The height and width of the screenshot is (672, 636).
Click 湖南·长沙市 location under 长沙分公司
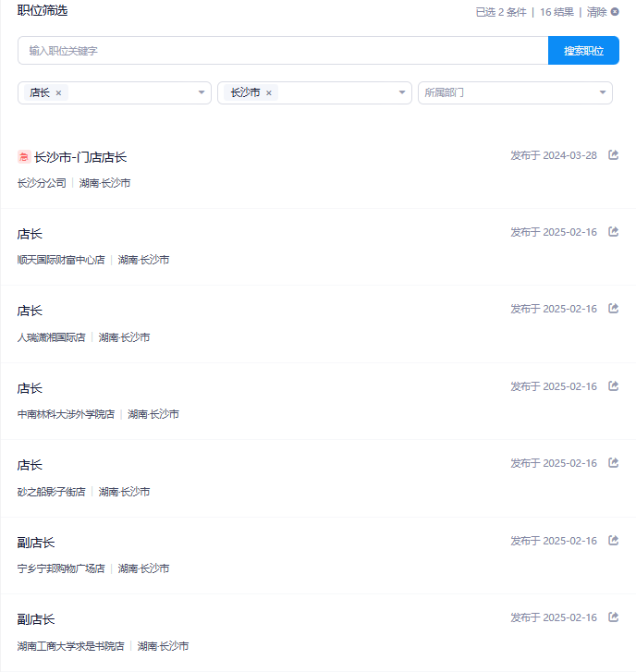(104, 183)
